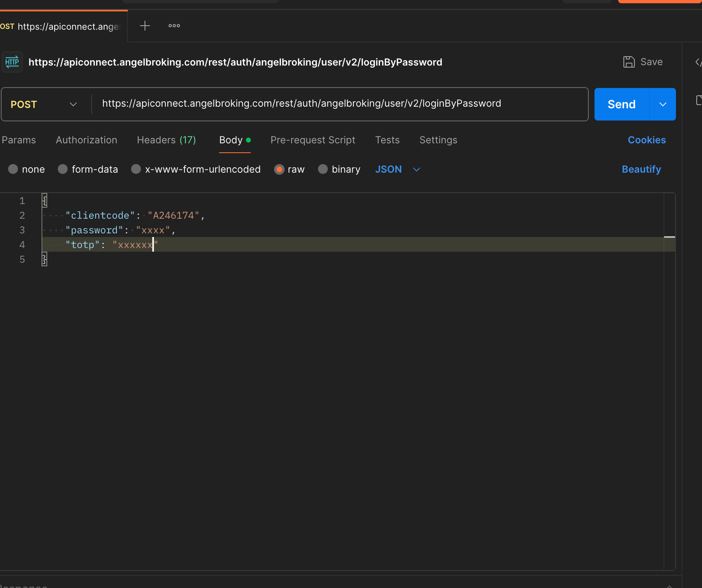Expand the Send button arrow options
The width and height of the screenshot is (702, 588).
(x=663, y=104)
